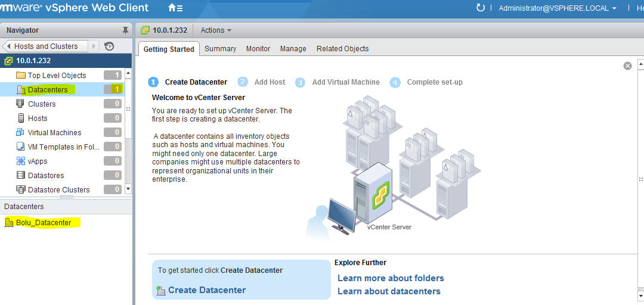Open the Administrator@VSPHERE.LOCAL user menu
This screenshot has width=644, height=305.
pyautogui.click(x=558, y=8)
